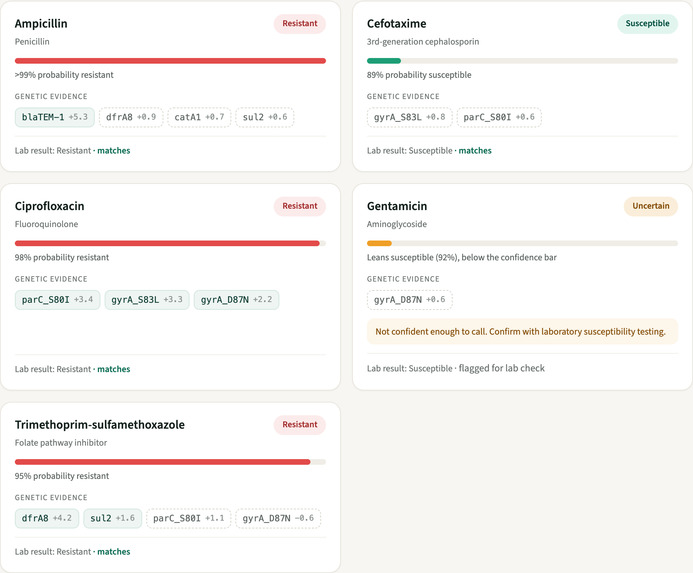
Task: Click 'flagged for lab check' under Gentamicin
Action: 502,368
